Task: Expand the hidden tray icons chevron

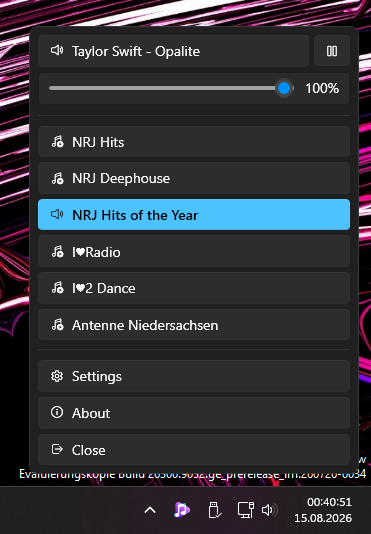Action: point(150,510)
